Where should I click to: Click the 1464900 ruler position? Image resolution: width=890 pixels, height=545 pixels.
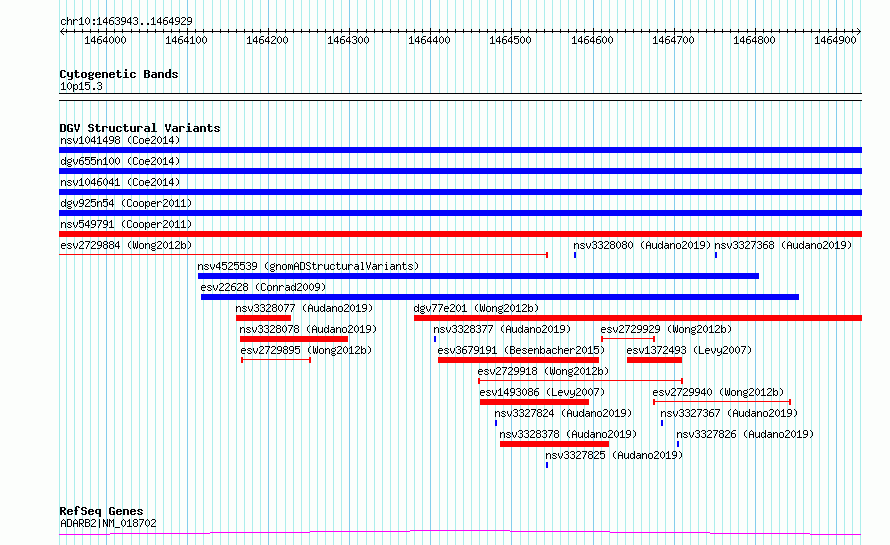point(836,40)
